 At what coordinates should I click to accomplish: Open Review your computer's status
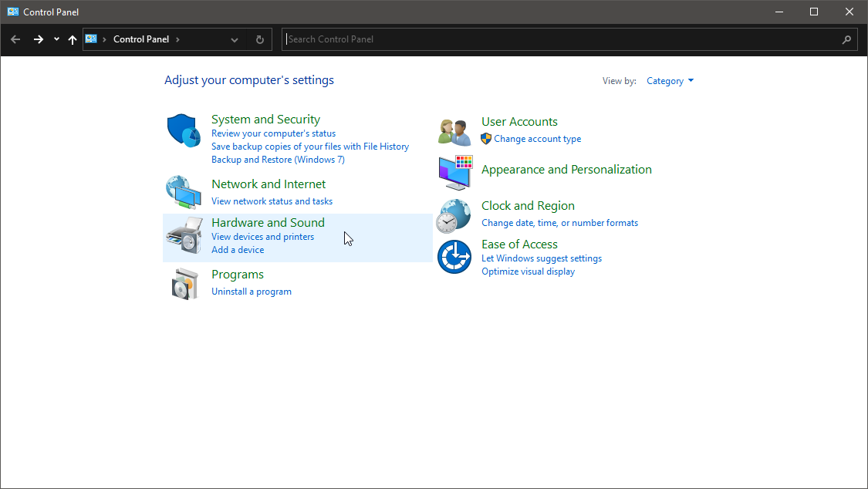(x=273, y=133)
